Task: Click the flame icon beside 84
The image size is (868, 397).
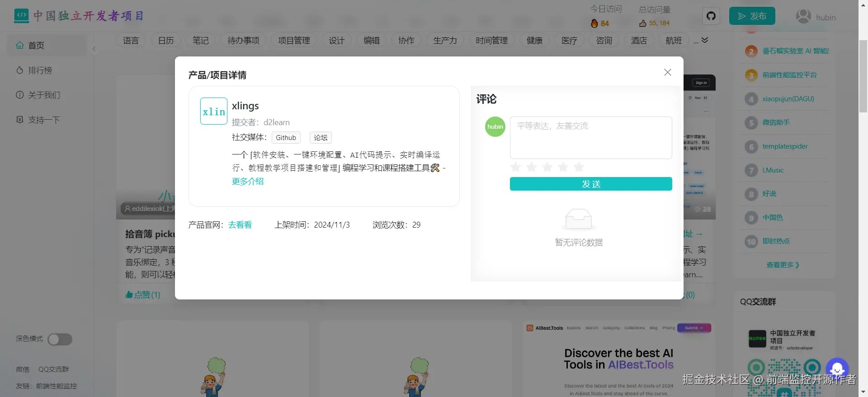Action: (x=594, y=23)
